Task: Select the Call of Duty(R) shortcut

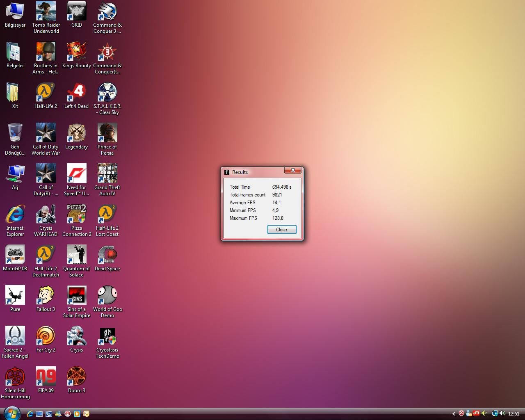Action: (46, 180)
